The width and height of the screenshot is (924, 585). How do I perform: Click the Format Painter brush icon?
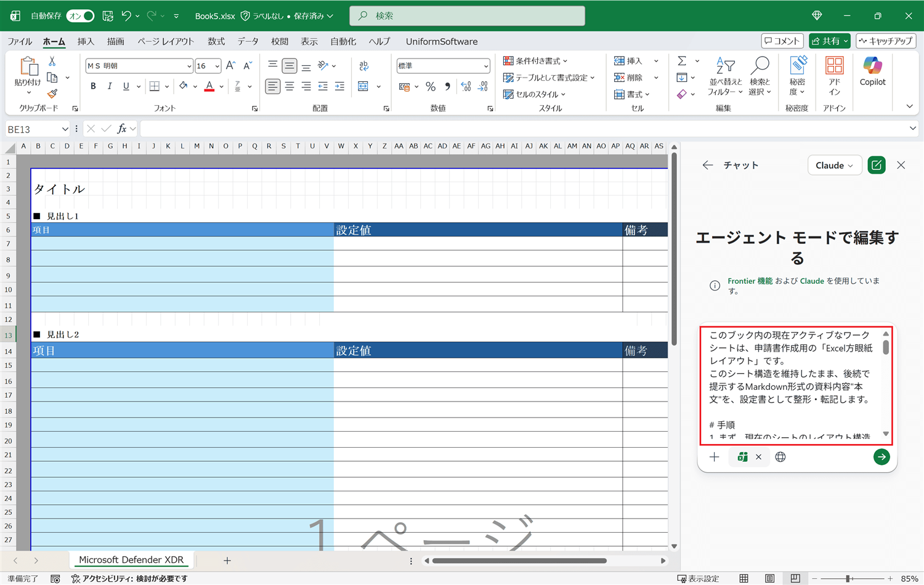(52, 94)
